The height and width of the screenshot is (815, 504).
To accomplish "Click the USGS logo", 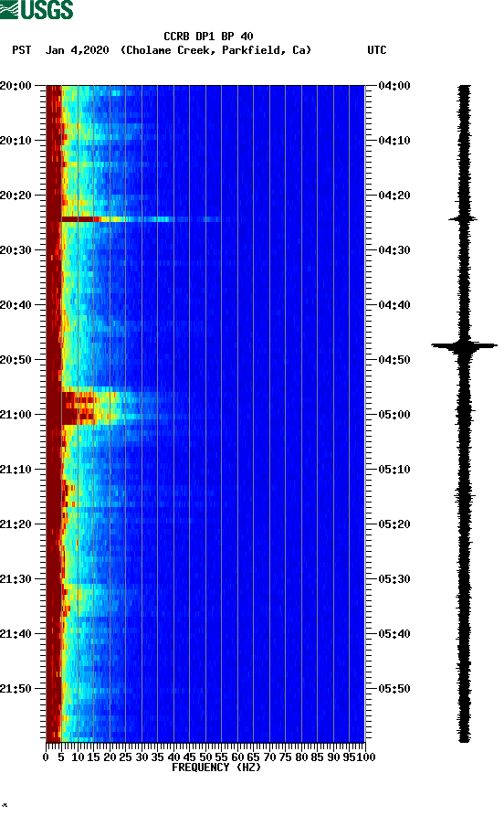I will (37, 9).
